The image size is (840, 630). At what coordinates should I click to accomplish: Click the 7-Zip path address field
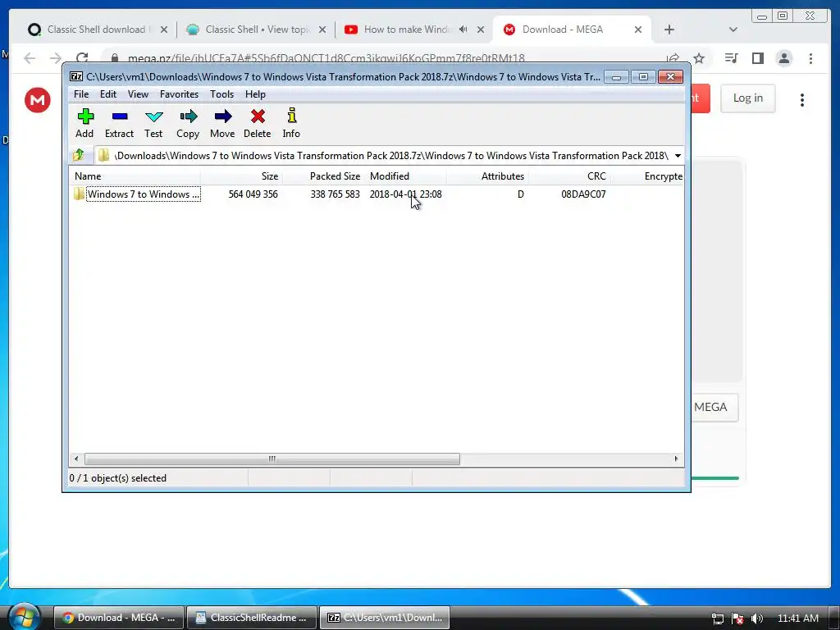[x=391, y=156]
